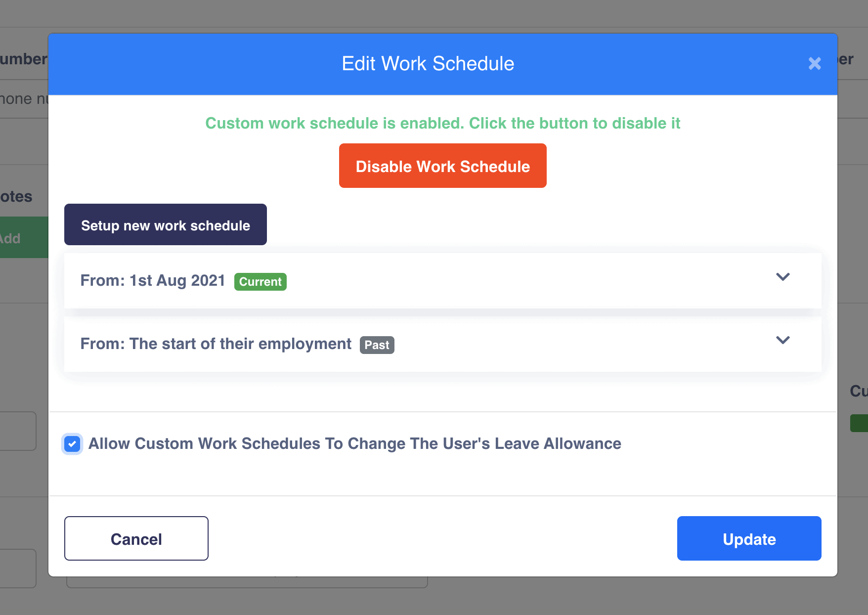Click the Notes heading behind the dialog

pyautogui.click(x=16, y=196)
